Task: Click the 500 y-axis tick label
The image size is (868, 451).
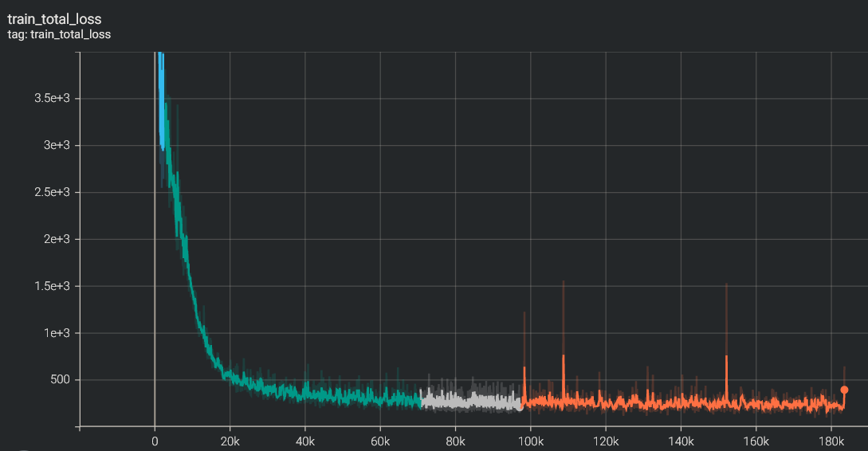Action: coord(61,380)
